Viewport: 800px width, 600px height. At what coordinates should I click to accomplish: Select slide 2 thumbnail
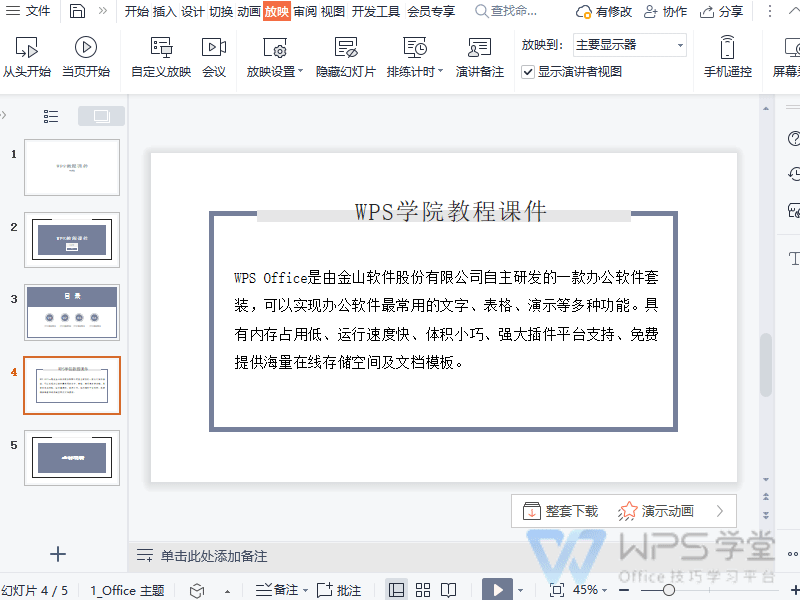(x=72, y=240)
